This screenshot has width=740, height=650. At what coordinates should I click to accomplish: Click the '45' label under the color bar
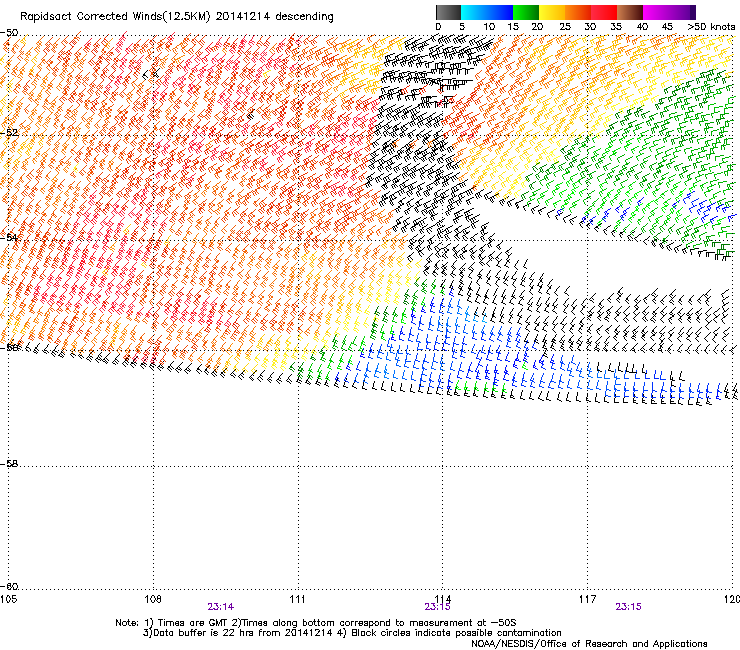pyautogui.click(x=667, y=27)
